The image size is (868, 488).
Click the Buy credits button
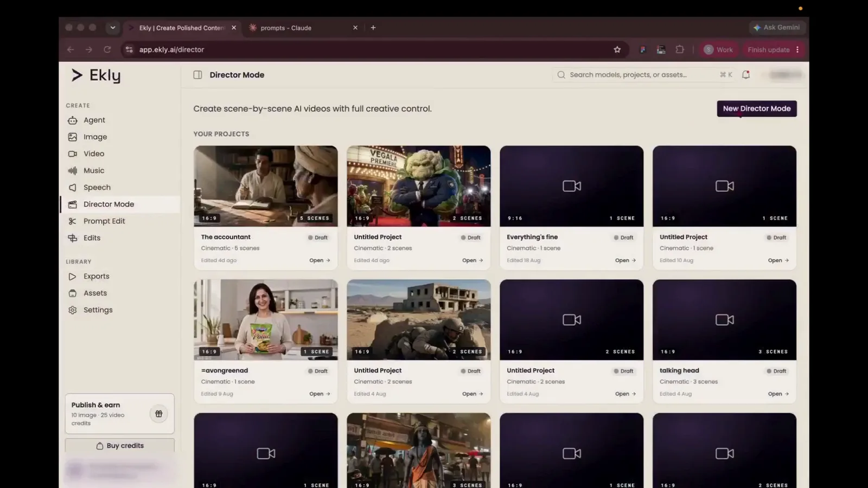pos(120,446)
